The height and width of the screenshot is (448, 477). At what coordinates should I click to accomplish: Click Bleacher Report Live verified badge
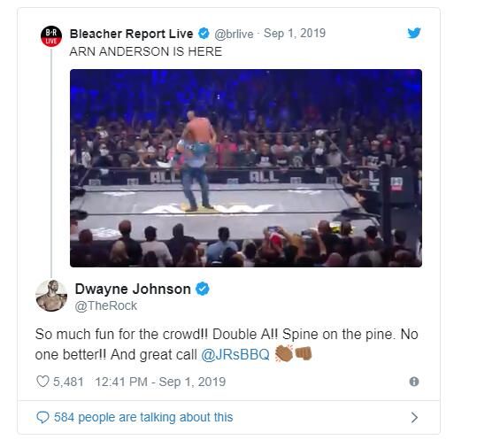coord(204,33)
